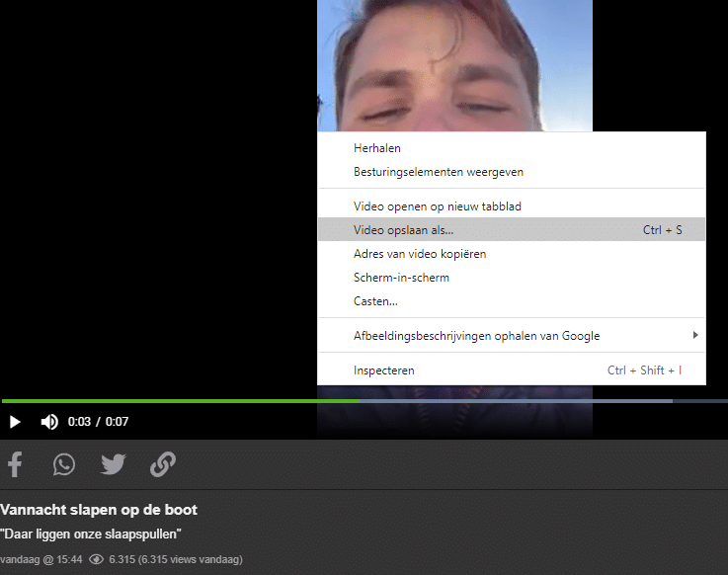Open Video openen op nieuw tabblad
Viewport: 728px width, 575px height.
(511, 206)
